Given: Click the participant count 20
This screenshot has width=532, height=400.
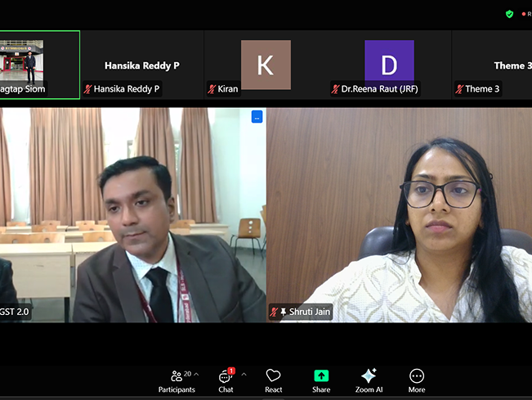Looking at the screenshot, I should click(188, 374).
